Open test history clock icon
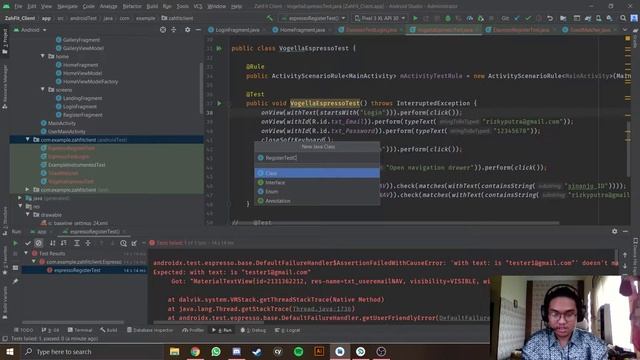This screenshot has height=360, width=640. pos(123,243)
